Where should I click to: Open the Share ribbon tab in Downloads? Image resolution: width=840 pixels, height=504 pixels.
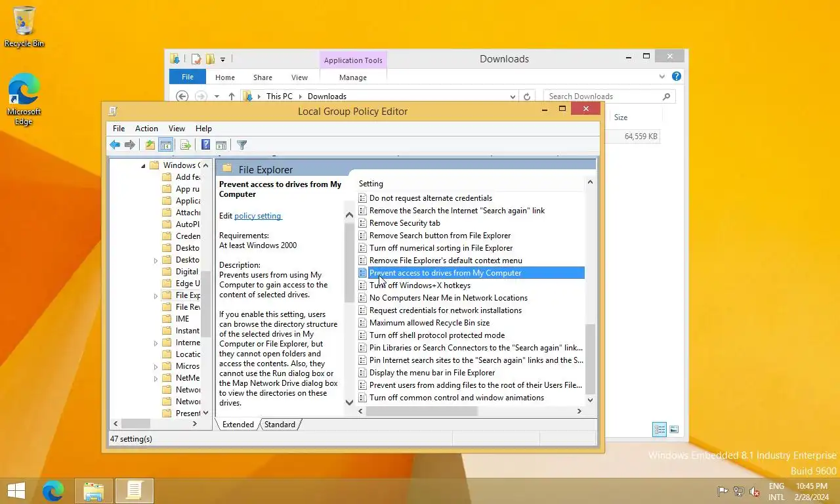click(x=262, y=77)
